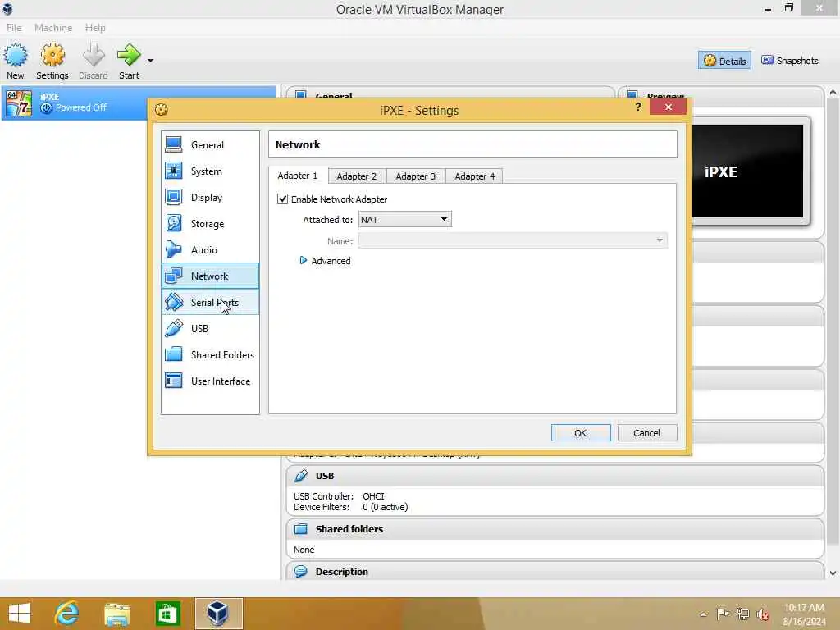
Task: Click the None shared folders text
Action: click(304, 550)
